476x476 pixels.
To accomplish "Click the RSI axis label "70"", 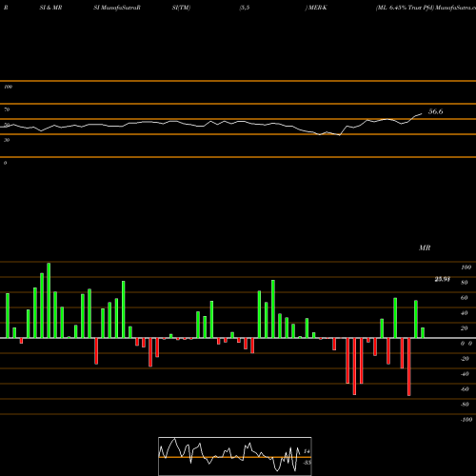I will point(7,109).
